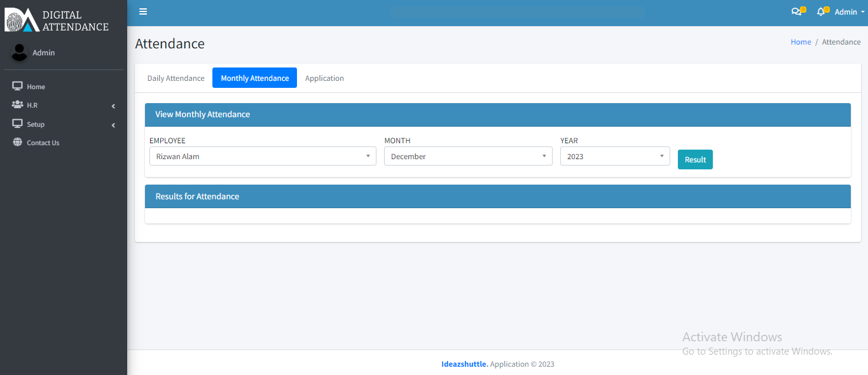The width and height of the screenshot is (868, 375).
Task: Open the chat messages icon
Action: [796, 11]
